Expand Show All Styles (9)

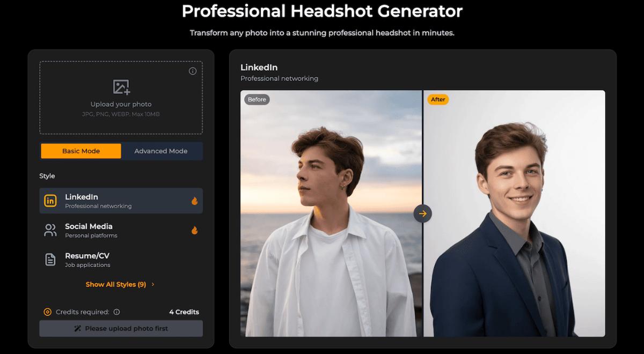click(116, 284)
